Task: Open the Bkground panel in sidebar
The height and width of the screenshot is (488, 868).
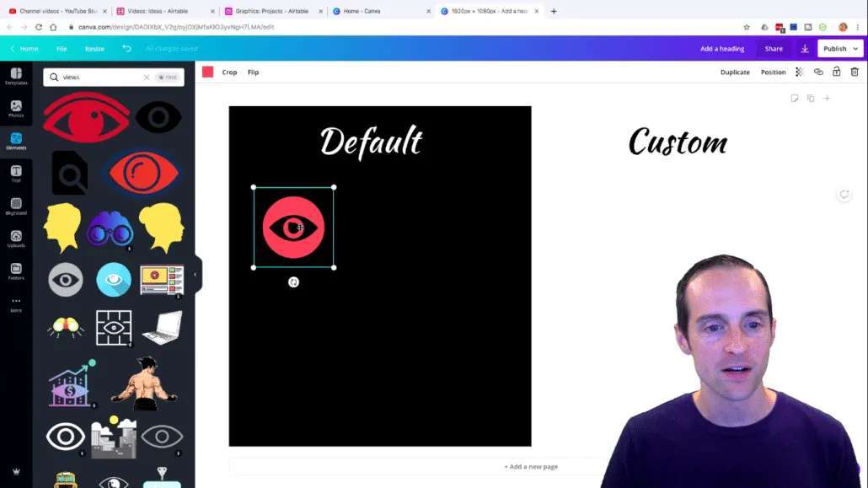Action: pyautogui.click(x=16, y=206)
